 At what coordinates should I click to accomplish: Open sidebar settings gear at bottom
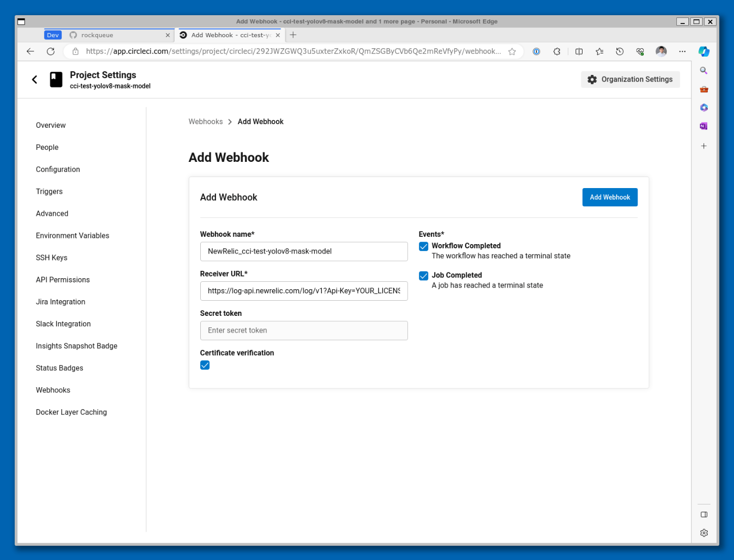[x=704, y=533]
